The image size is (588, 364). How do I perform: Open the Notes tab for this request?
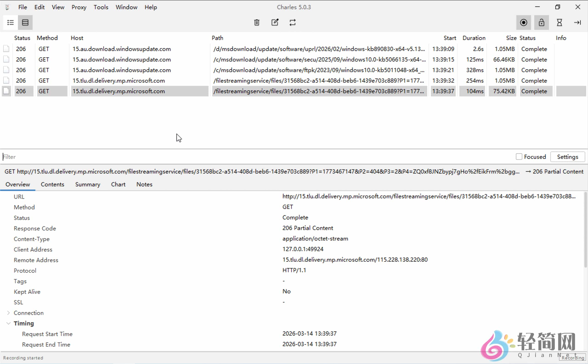144,184
